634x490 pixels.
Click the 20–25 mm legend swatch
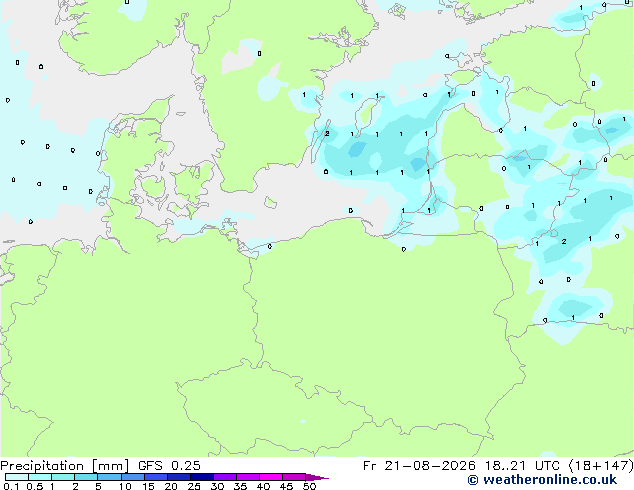click(x=178, y=477)
